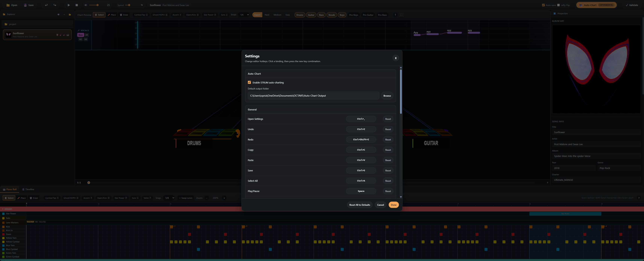Toggle the Auto-save checkbox

tap(543, 5)
